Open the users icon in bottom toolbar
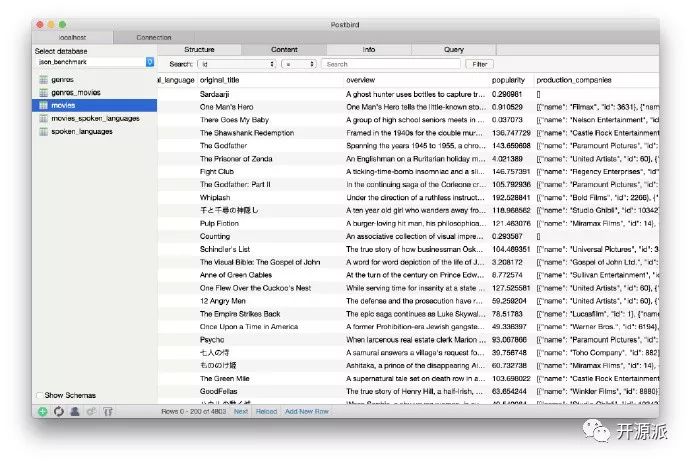Viewport: 690px width, 463px height. pyautogui.click(x=75, y=412)
